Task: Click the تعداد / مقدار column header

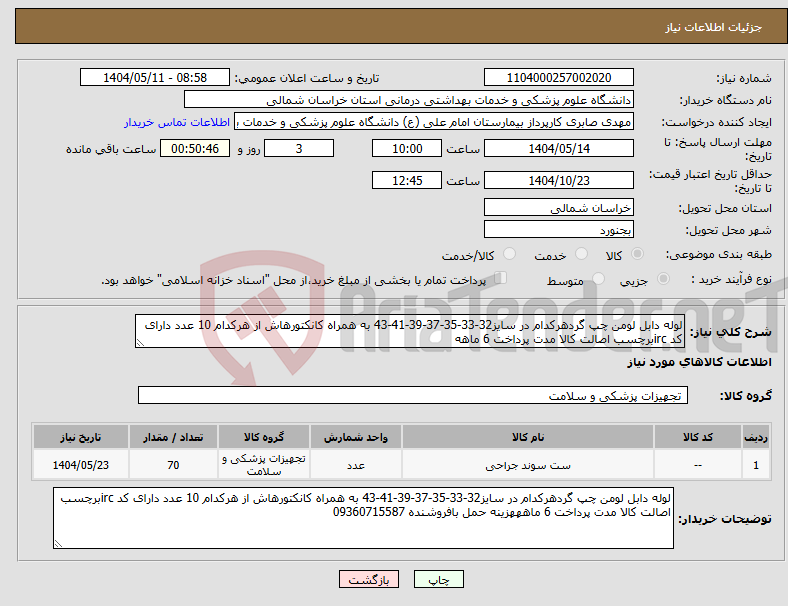Action: [173, 437]
